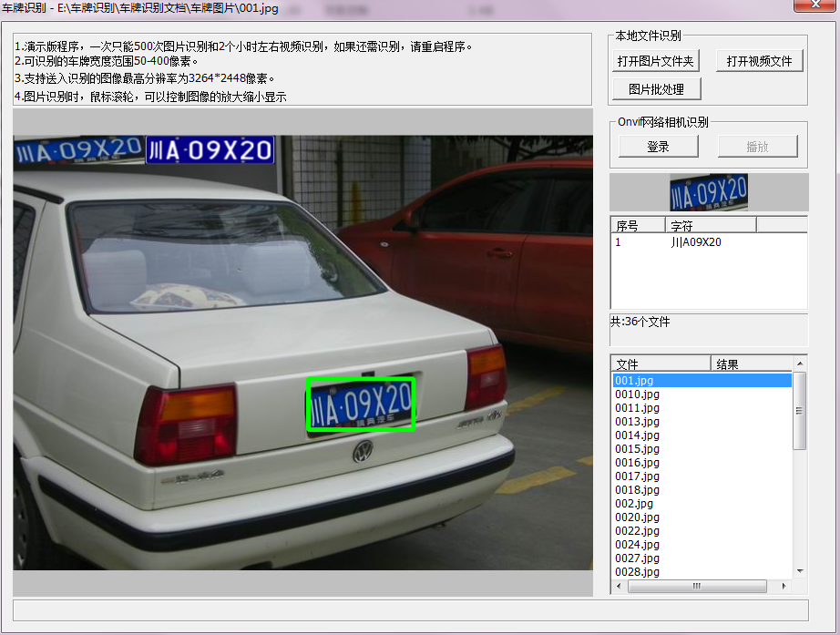840x635 pixels.
Task: Open 图片批处理 batch processing
Action: coord(656,89)
